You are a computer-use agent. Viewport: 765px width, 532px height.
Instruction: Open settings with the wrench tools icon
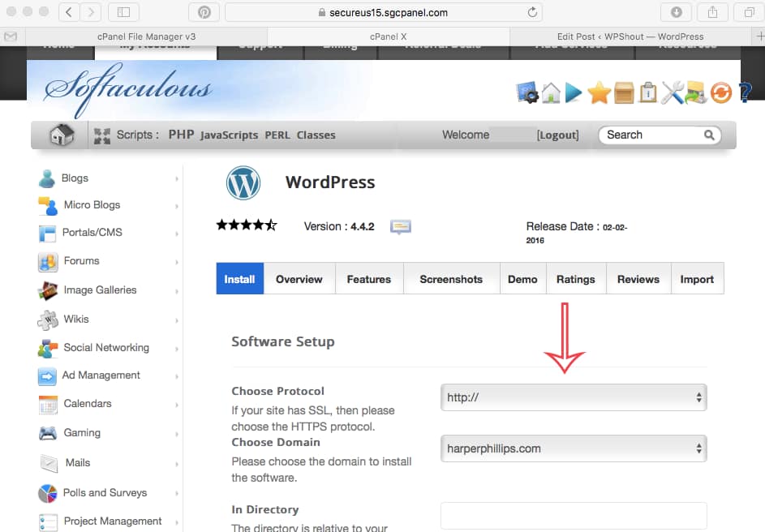pos(673,92)
